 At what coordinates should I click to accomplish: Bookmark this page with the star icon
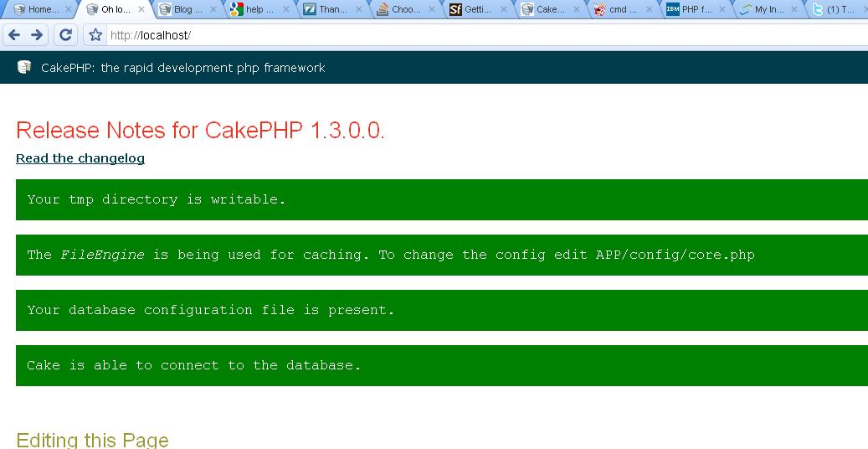(x=95, y=35)
